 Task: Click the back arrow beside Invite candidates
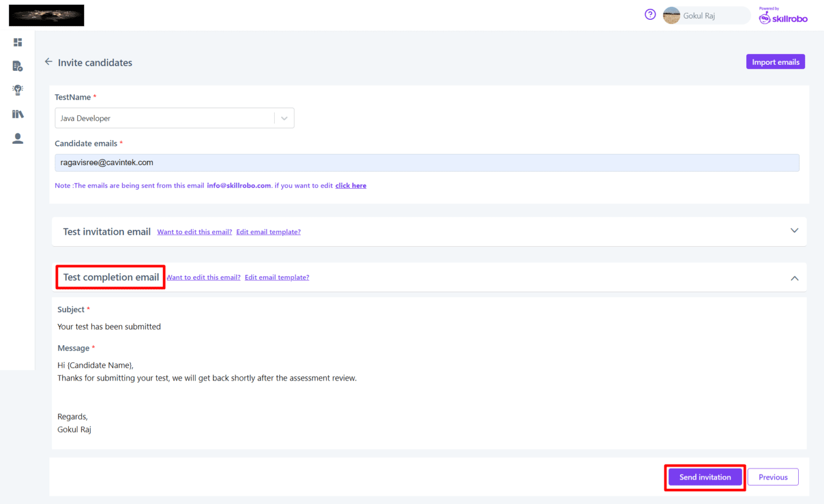click(48, 62)
